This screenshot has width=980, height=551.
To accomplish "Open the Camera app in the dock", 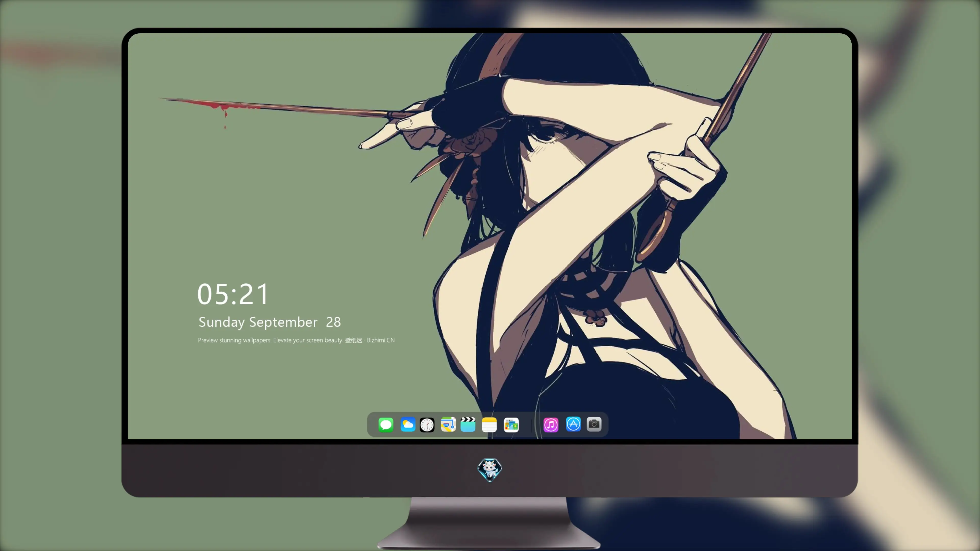I will [594, 424].
